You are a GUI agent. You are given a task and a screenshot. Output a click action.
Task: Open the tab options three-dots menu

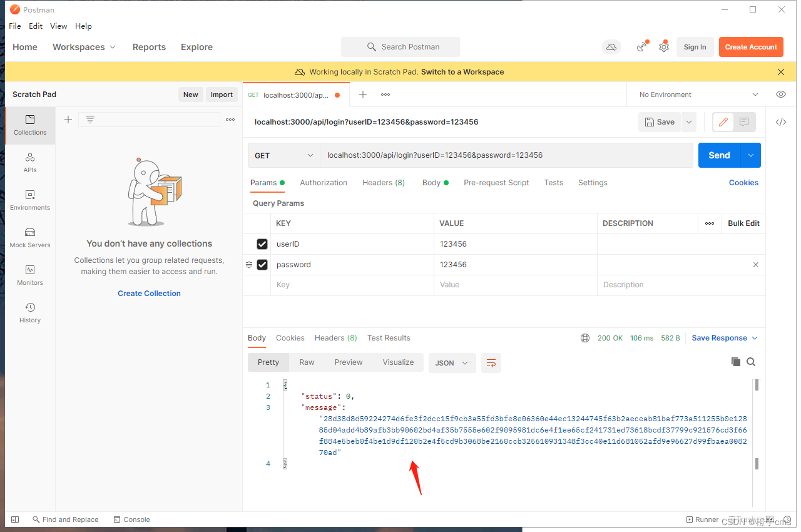click(x=385, y=95)
